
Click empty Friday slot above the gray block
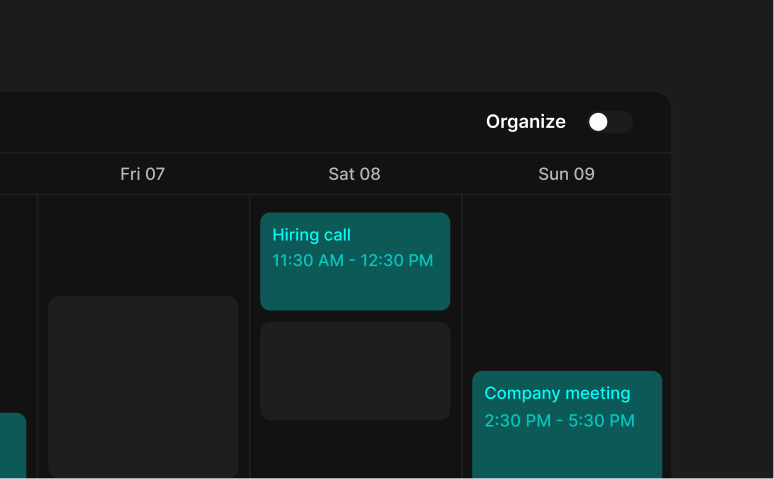143,243
